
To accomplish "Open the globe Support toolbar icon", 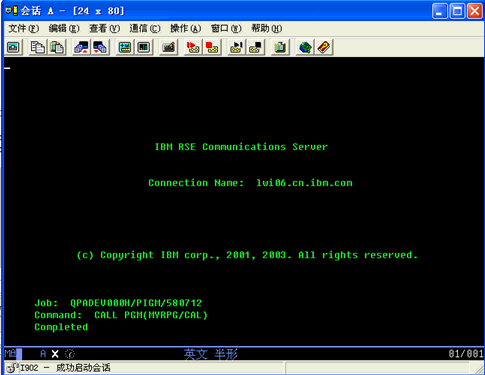I will 305,47.
